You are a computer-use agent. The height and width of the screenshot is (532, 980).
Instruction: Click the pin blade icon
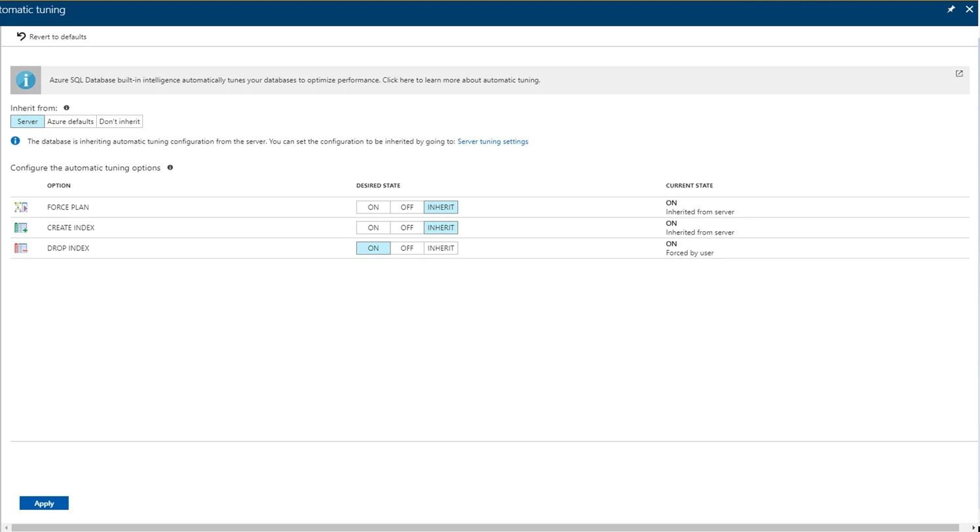[x=951, y=10]
